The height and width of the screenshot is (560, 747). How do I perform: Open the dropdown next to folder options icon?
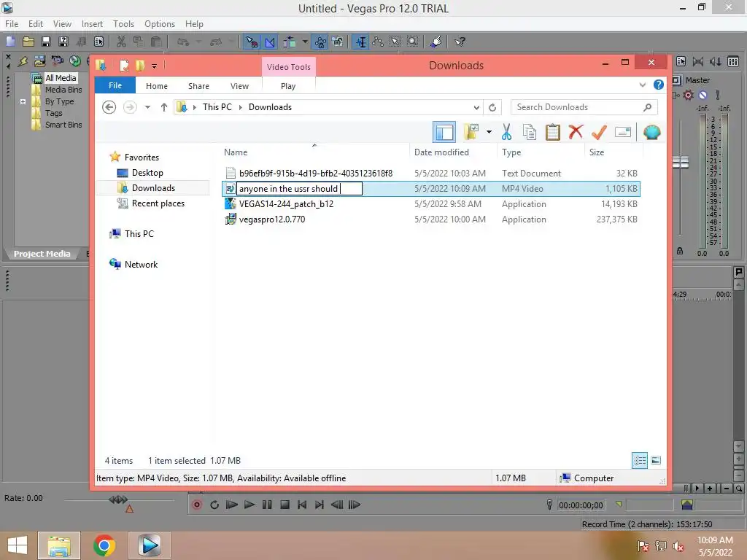(x=489, y=132)
